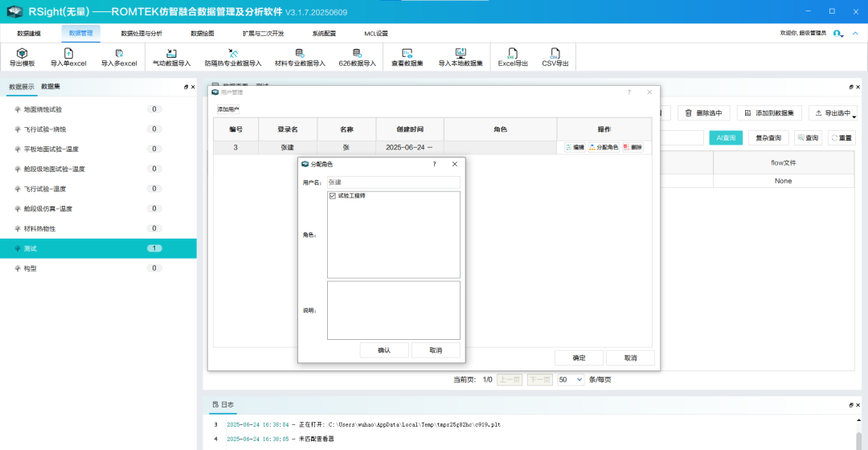Select 材料热物性 in the data list

[40, 229]
